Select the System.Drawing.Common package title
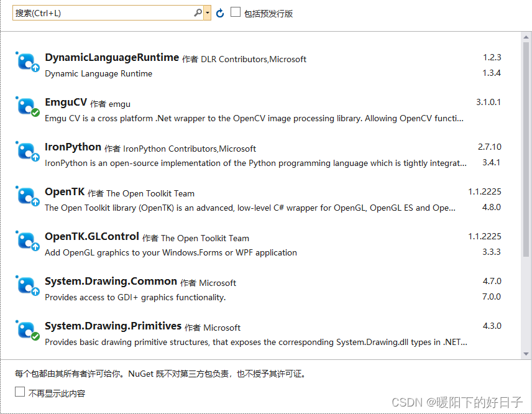The height and width of the screenshot is (414, 532). tap(111, 281)
